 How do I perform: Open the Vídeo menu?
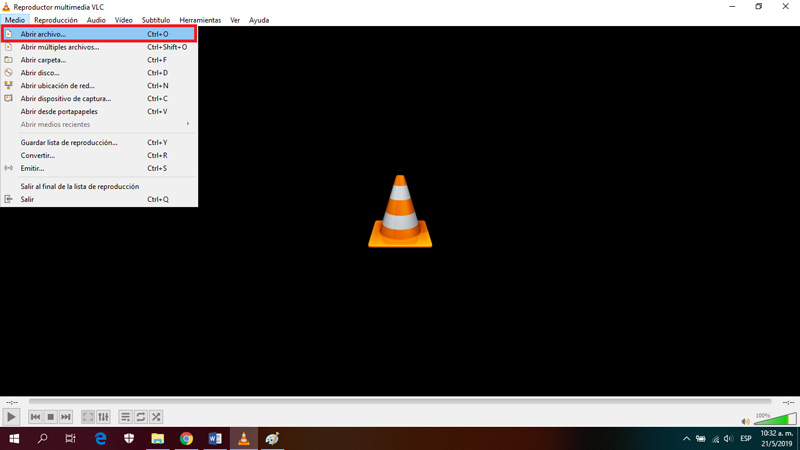tap(123, 20)
